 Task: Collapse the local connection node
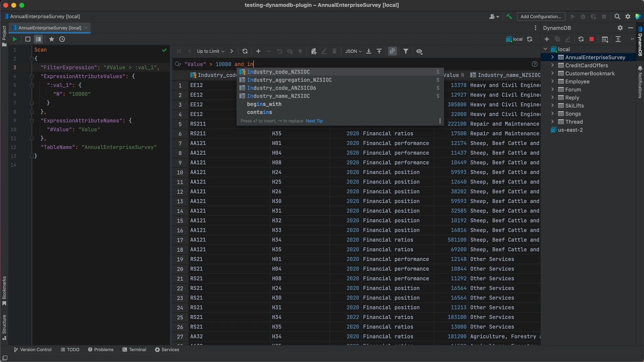[545, 49]
